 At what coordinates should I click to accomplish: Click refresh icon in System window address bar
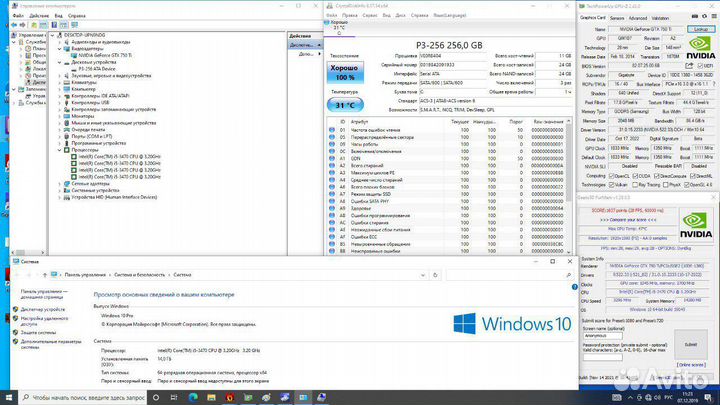(x=435, y=275)
